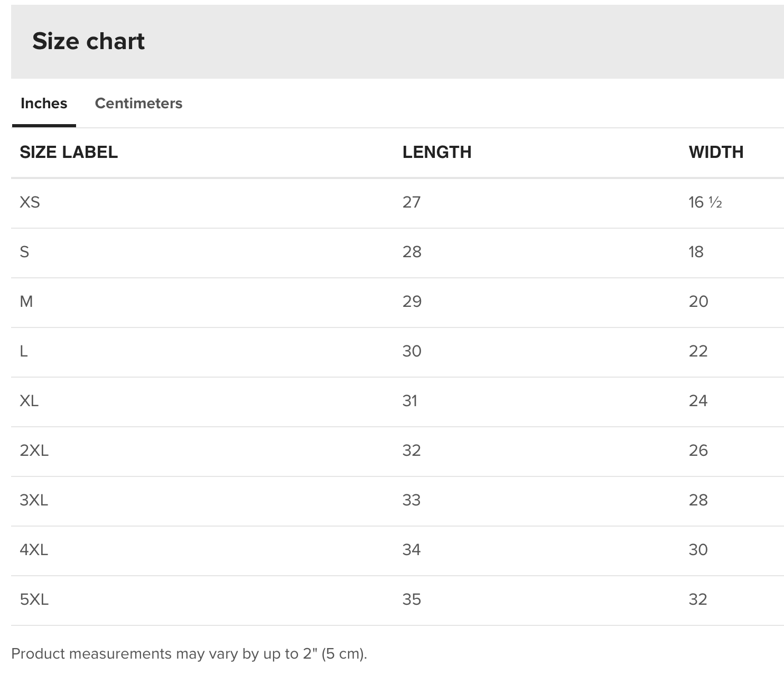This screenshot has width=784, height=675.
Task: Click the M size label
Action: [26, 301]
